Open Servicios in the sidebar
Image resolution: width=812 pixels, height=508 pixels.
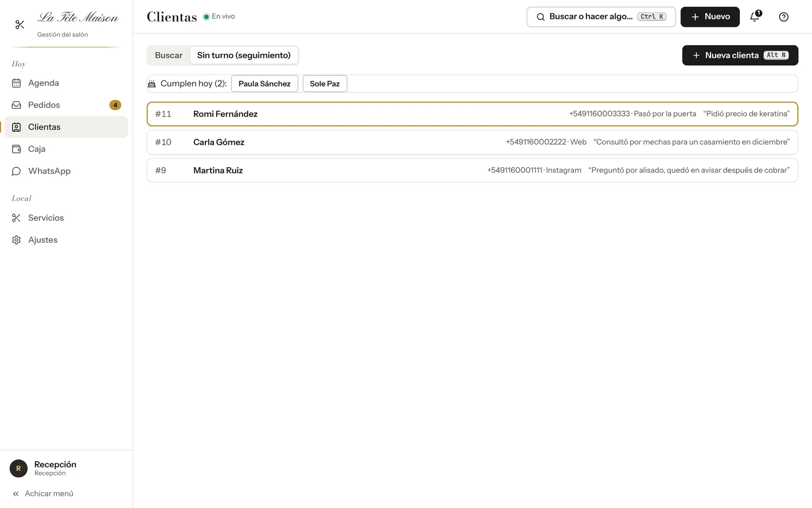(66, 218)
